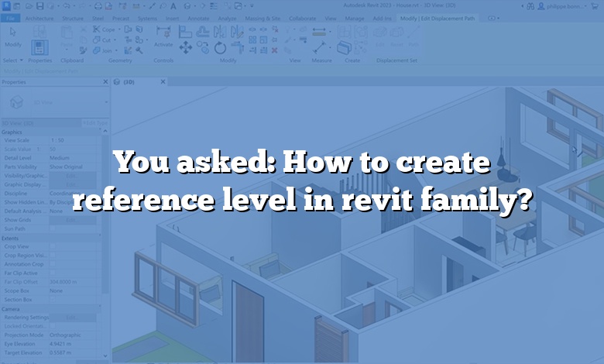Click Undo in the quick access toolbar
604x364 pixels.
[67, 6]
